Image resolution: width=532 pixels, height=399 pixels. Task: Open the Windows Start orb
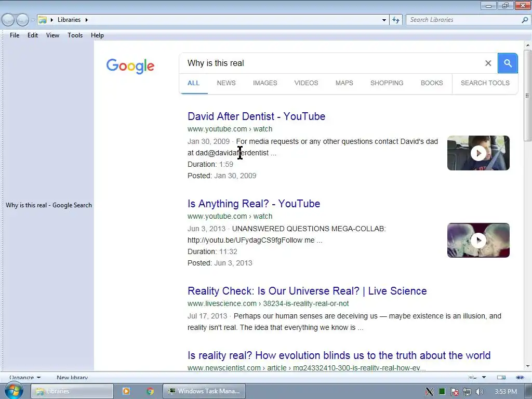14,391
